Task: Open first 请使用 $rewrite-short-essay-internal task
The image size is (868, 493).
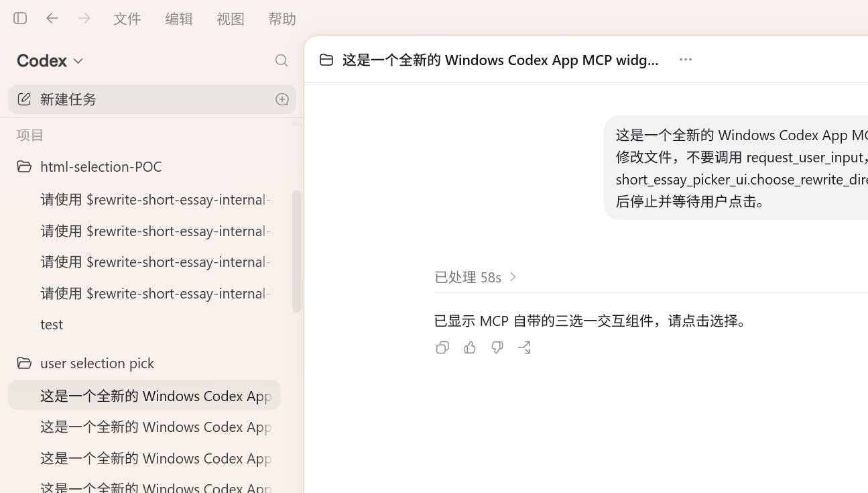Action: (156, 199)
